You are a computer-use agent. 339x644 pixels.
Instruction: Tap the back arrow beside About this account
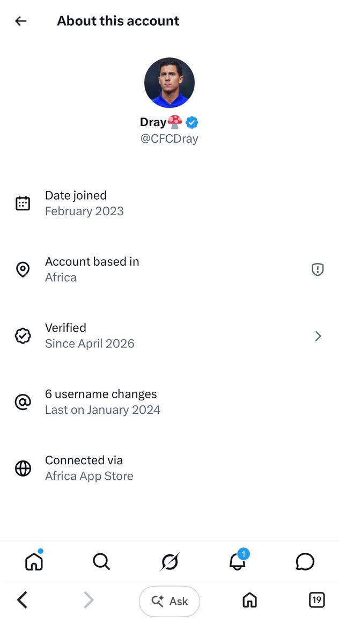[21, 21]
